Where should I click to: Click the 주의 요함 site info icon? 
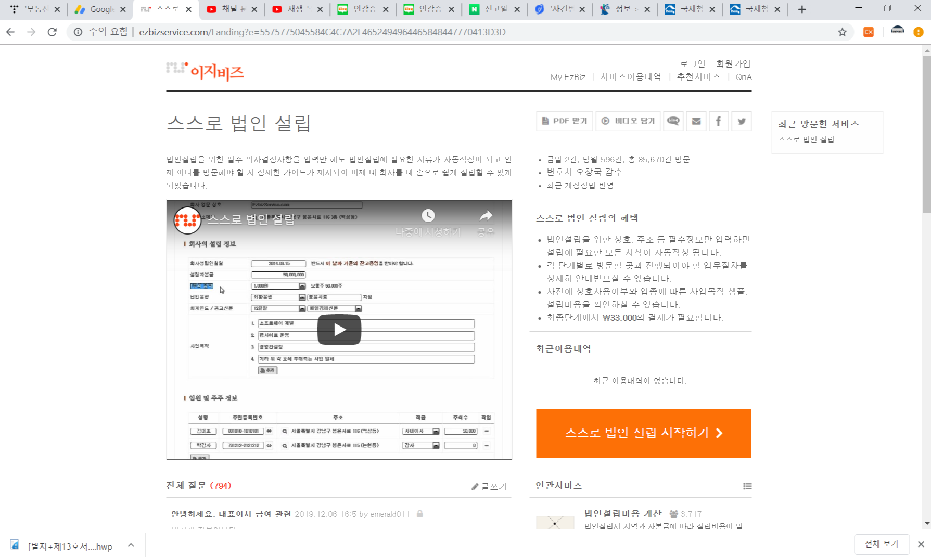78,32
